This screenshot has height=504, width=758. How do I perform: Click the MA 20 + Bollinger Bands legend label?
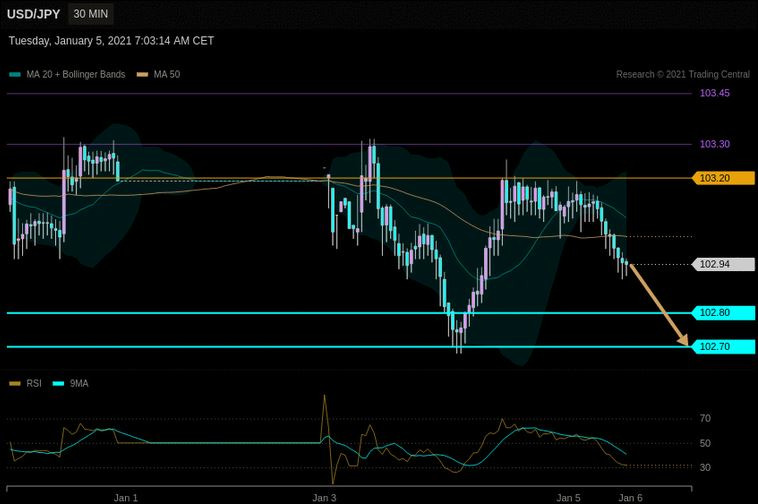(x=76, y=74)
